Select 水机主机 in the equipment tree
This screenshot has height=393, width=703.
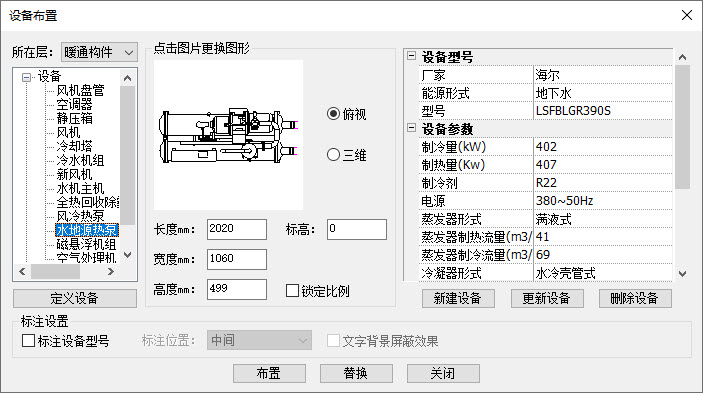click(80, 188)
